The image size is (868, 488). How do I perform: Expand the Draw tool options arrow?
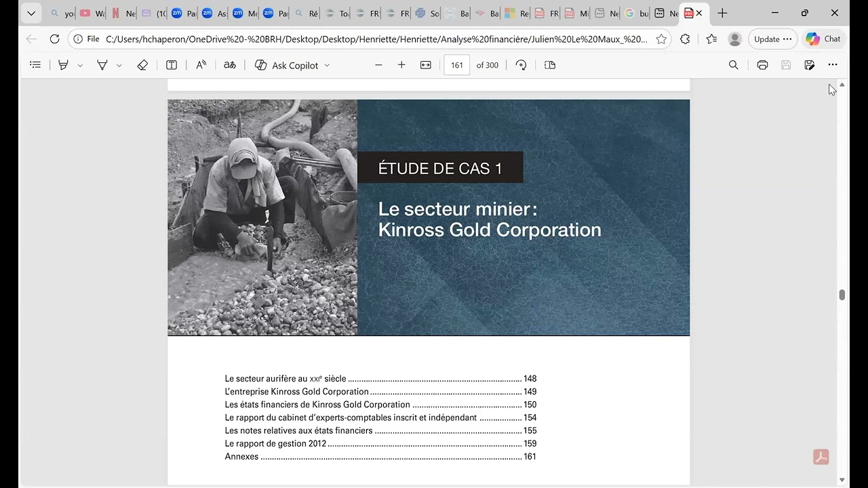pyautogui.click(x=119, y=66)
